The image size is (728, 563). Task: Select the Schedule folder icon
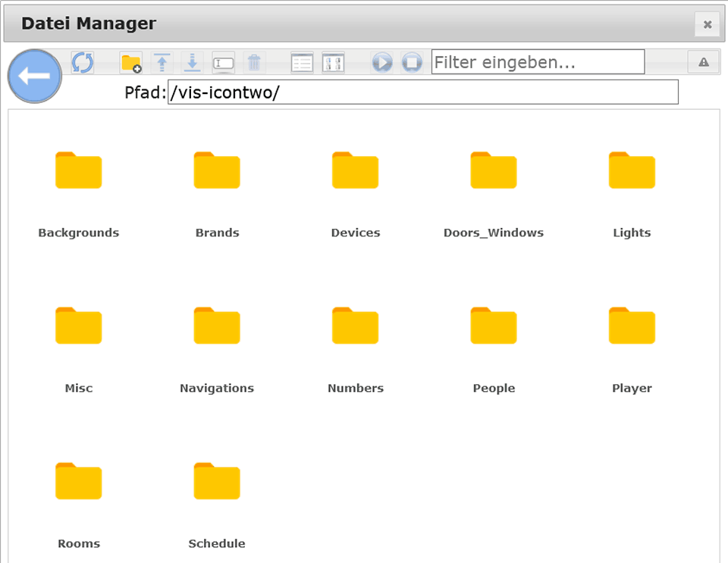217,481
